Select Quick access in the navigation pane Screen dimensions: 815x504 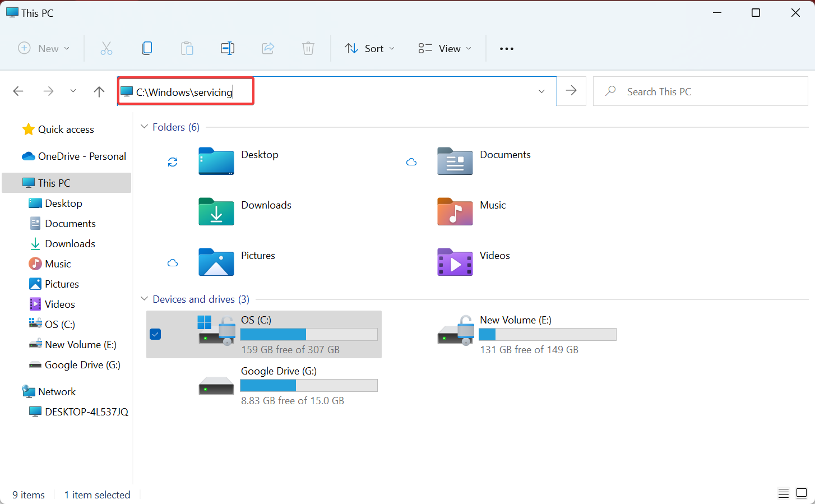[x=66, y=130]
